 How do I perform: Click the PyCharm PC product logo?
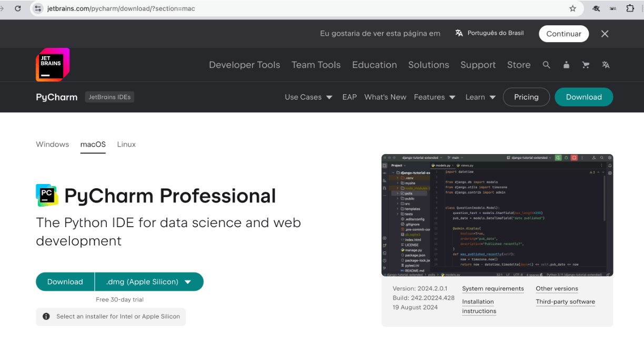47,195
